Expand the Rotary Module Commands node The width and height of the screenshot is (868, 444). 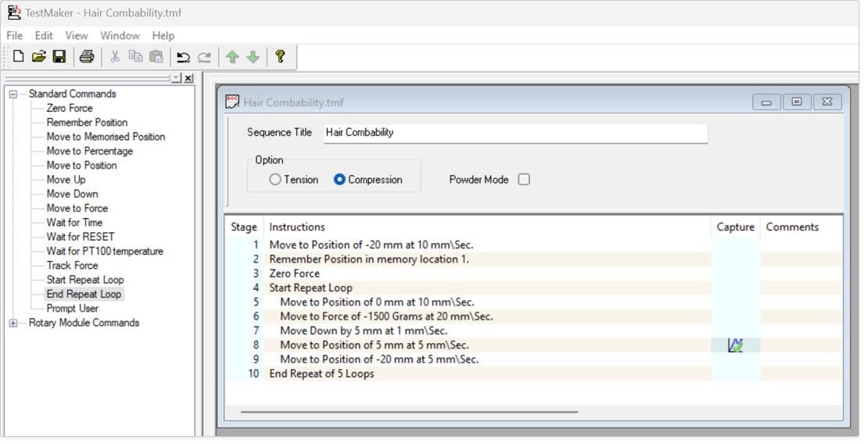(x=13, y=323)
